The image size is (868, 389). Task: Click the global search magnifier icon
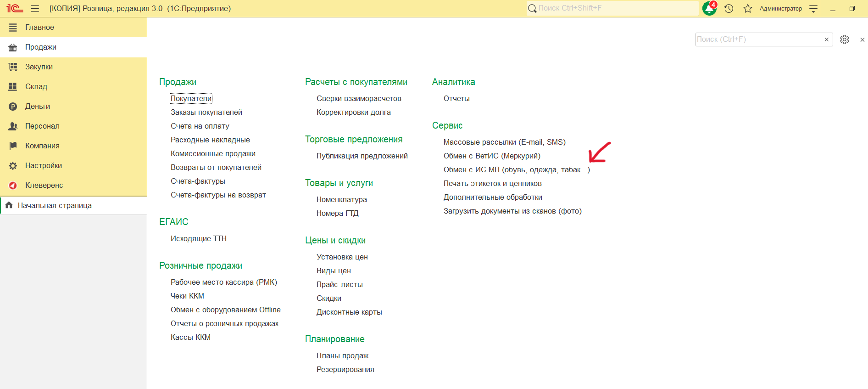532,8
